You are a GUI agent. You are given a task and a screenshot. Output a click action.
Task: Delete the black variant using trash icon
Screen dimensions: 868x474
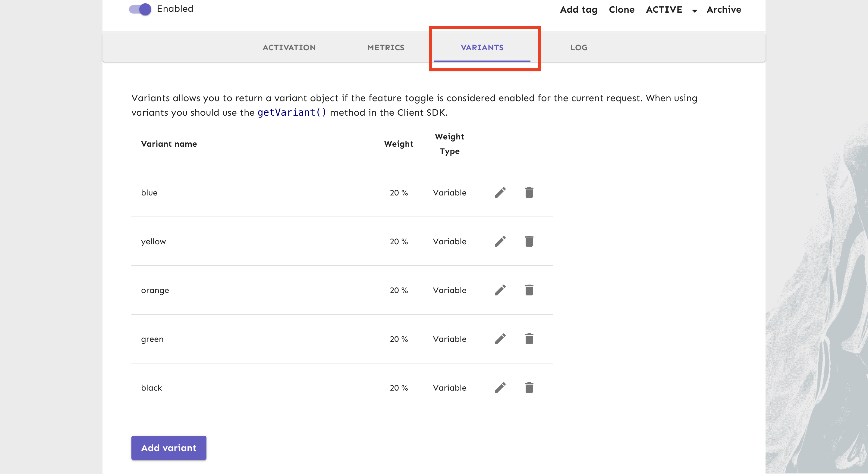pyautogui.click(x=529, y=388)
